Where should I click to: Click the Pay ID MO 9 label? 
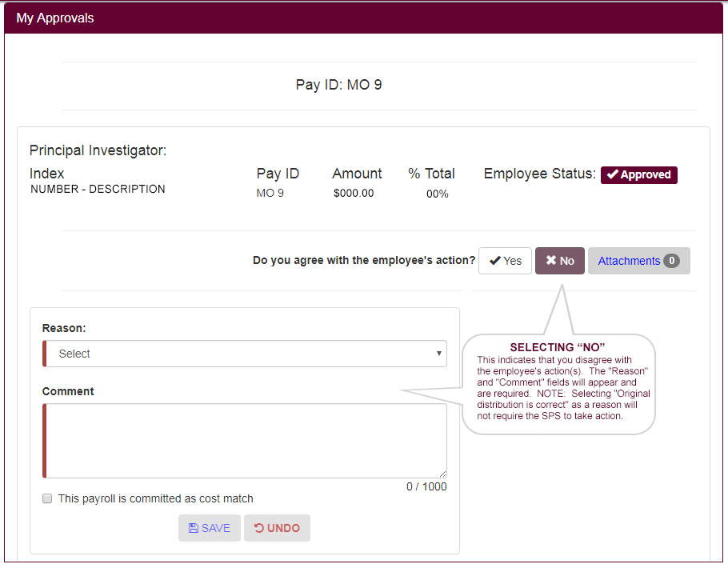pyautogui.click(x=338, y=83)
